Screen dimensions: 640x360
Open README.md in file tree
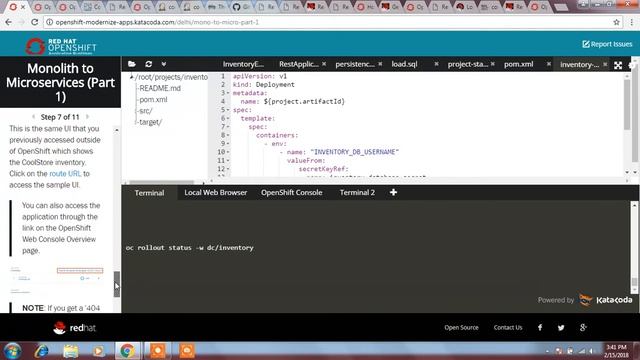point(160,88)
